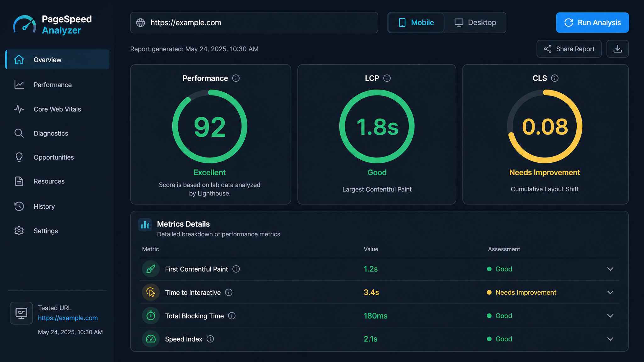Click the CLS info icon
Screen dimensions: 644x362
tap(555, 78)
